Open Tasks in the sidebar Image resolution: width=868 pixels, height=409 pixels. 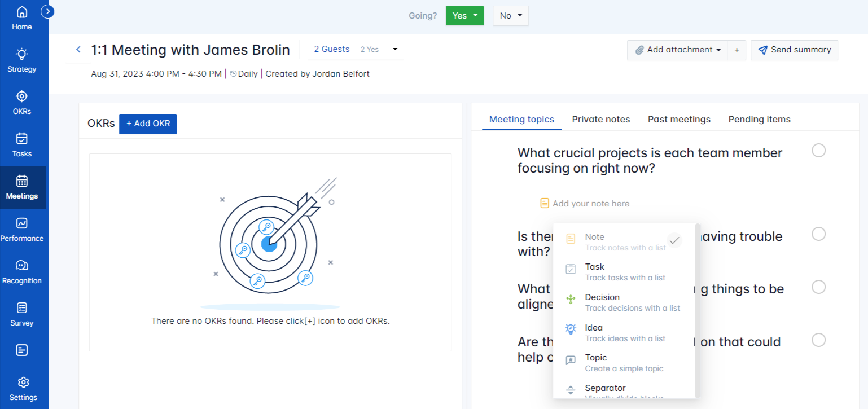coord(22,145)
